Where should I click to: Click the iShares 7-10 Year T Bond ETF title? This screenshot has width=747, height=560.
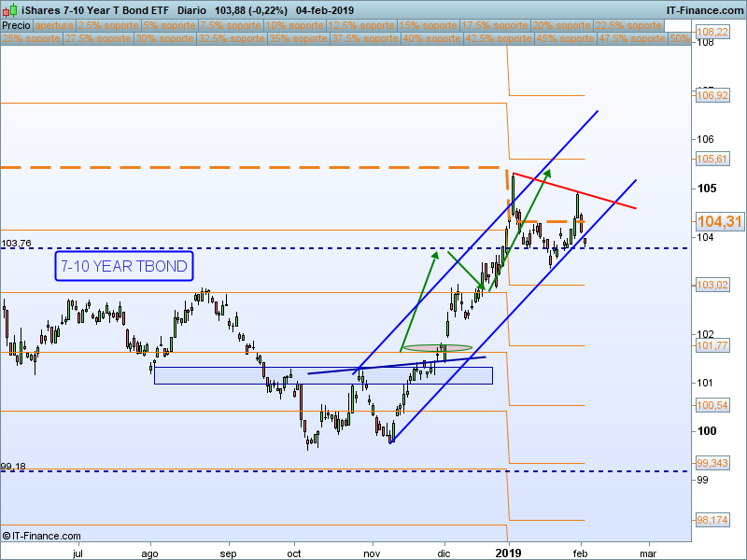(x=95, y=10)
